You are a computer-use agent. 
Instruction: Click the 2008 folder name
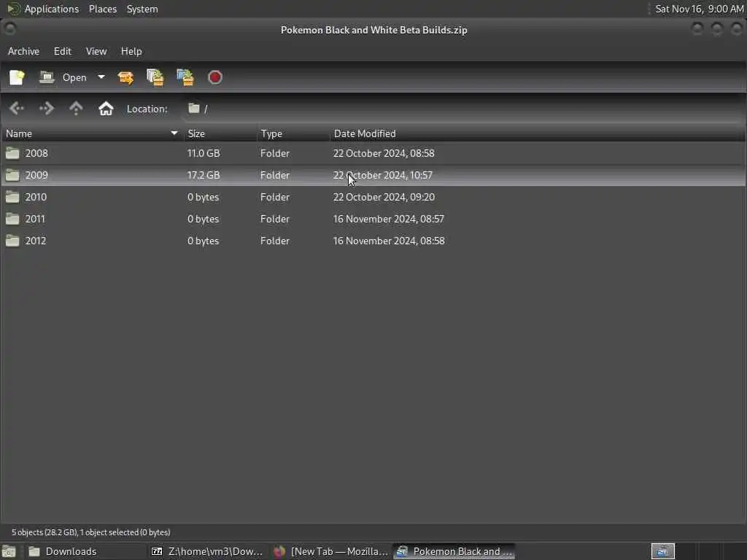(36, 153)
